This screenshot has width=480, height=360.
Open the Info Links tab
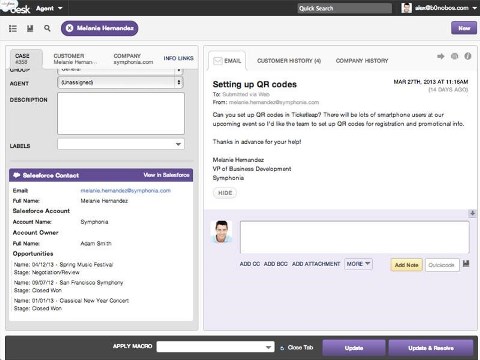(178, 58)
